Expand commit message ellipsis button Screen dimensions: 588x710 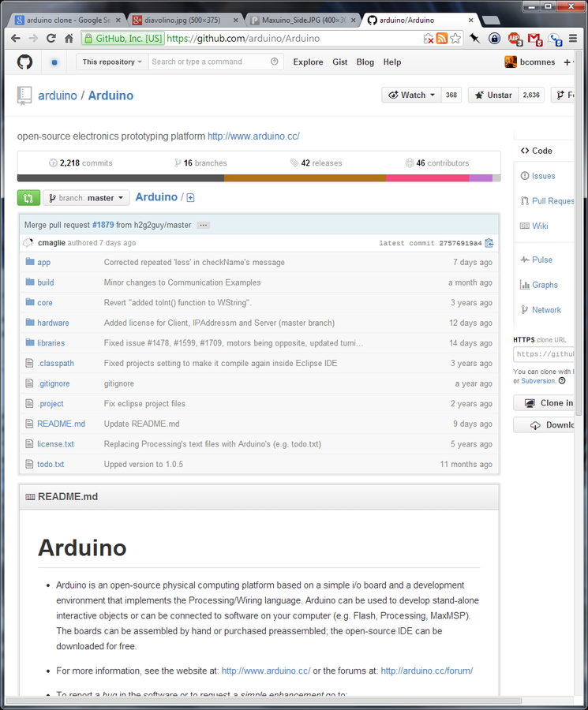[204, 225]
